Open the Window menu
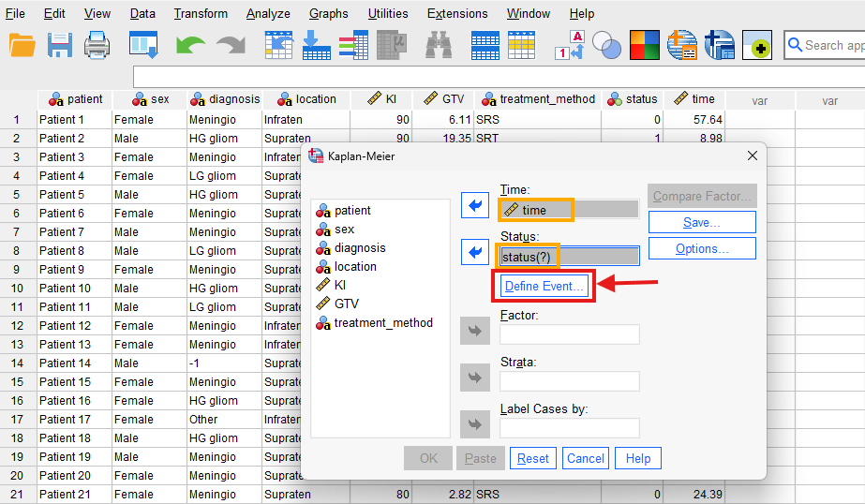 click(529, 13)
